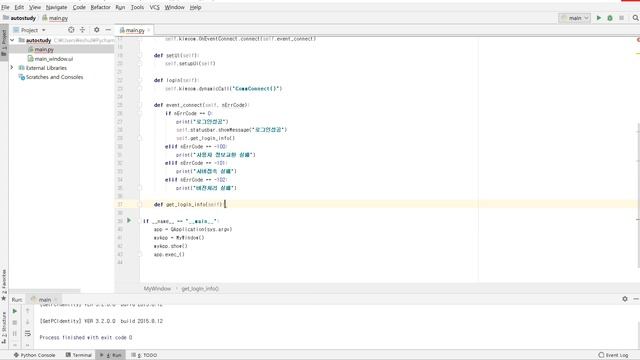The height and width of the screenshot is (360, 640).
Task: Click autostudy breadcrumb in navigation bar
Action: pyautogui.click(x=20, y=18)
